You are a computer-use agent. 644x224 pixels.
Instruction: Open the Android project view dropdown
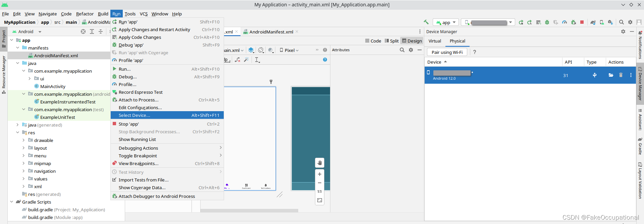click(x=27, y=31)
